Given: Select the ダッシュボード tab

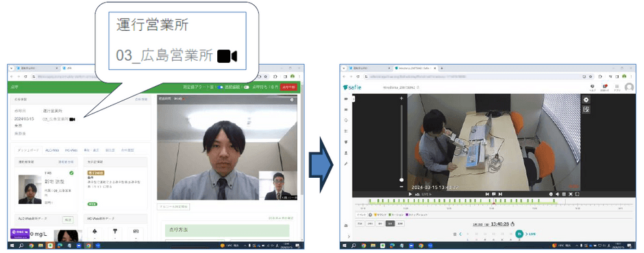Looking at the screenshot, I should 28,150.
